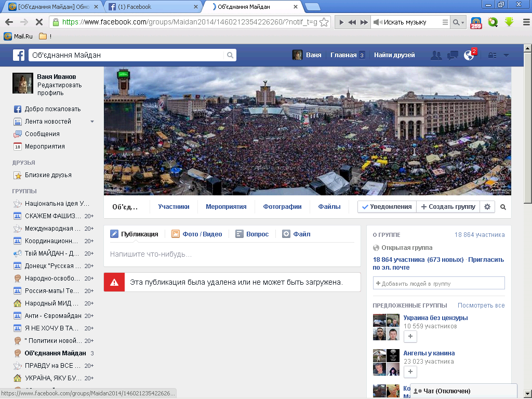The width and height of the screenshot is (532, 399).
Task: Click Найти друзей in the header
Action: [x=394, y=55]
